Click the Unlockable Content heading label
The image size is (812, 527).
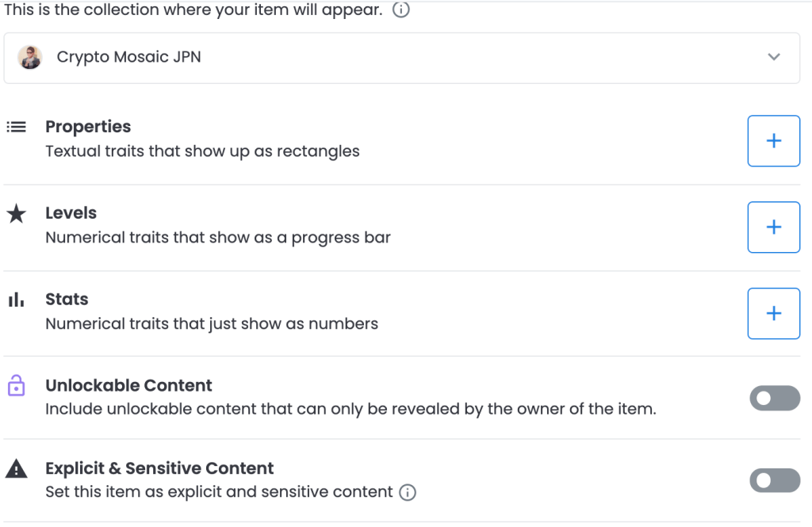[128, 386]
